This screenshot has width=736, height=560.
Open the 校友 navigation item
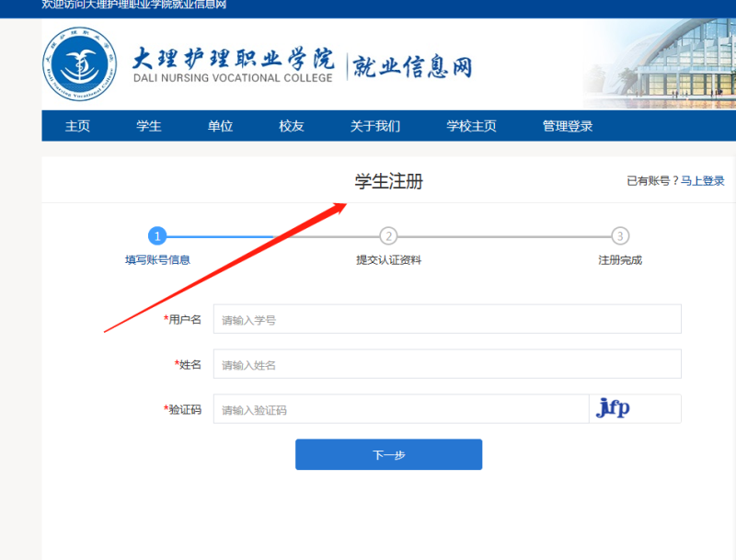292,126
